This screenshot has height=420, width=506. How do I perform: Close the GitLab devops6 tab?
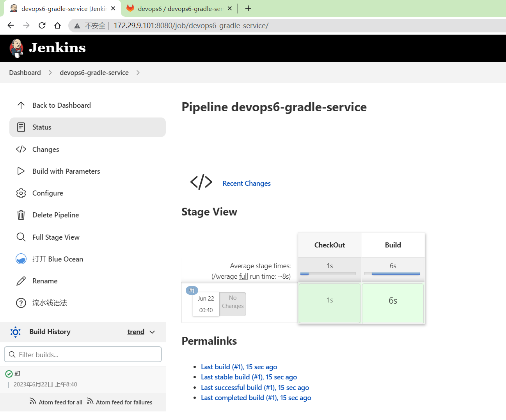click(230, 8)
